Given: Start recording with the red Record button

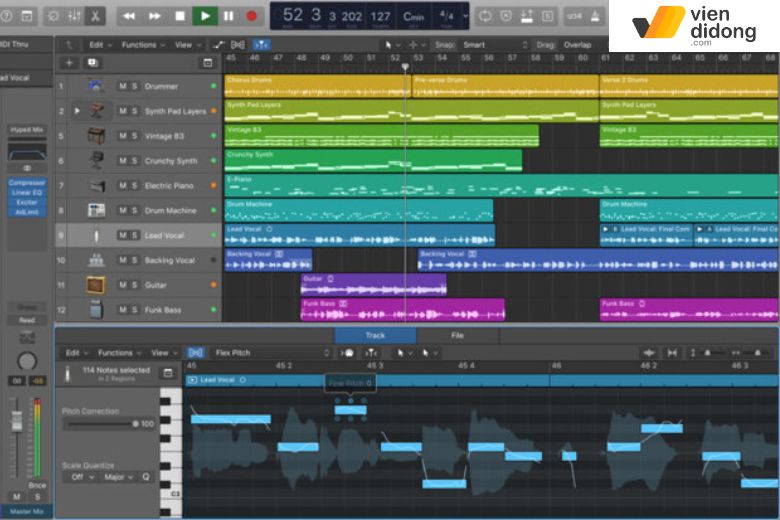Looking at the screenshot, I should (x=252, y=16).
